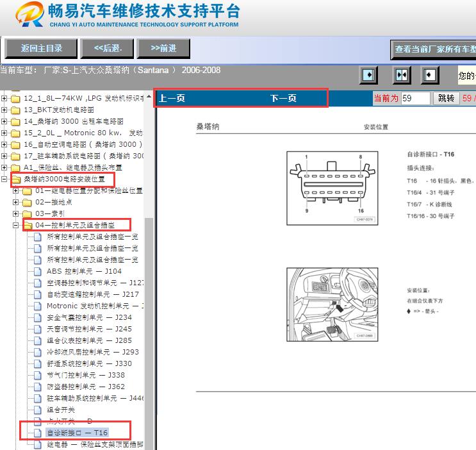Go back with the <<后退 button
Image resolution: width=476 pixels, height=450 pixels.
(x=107, y=48)
